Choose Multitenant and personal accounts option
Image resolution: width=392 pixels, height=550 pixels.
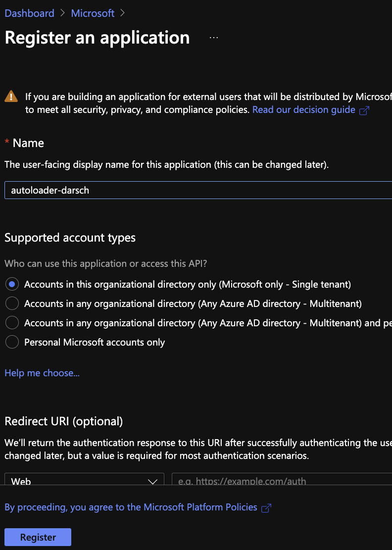12,323
